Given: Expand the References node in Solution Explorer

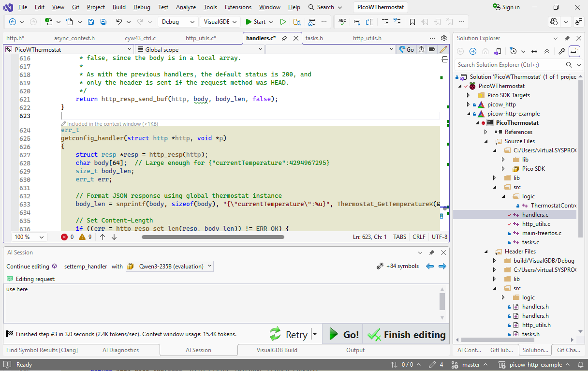Looking at the screenshot, I should coord(485,132).
